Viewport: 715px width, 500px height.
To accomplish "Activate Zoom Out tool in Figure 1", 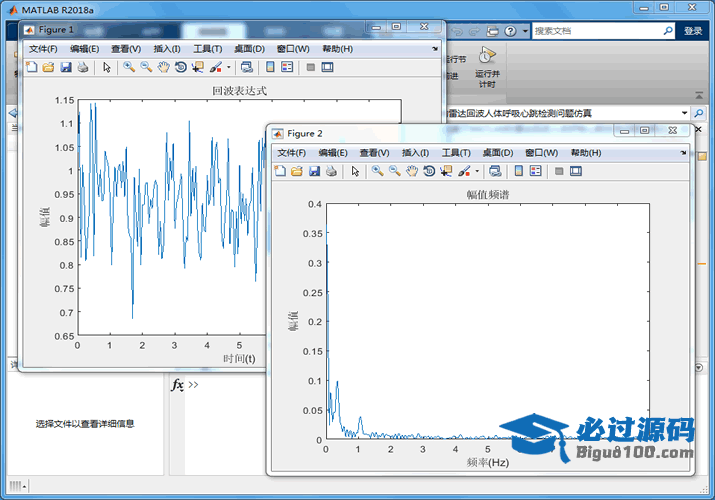I will click(x=146, y=67).
